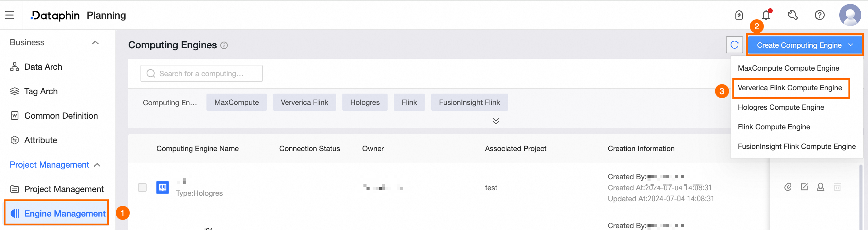Open the wrench settings icon

pyautogui.click(x=793, y=15)
